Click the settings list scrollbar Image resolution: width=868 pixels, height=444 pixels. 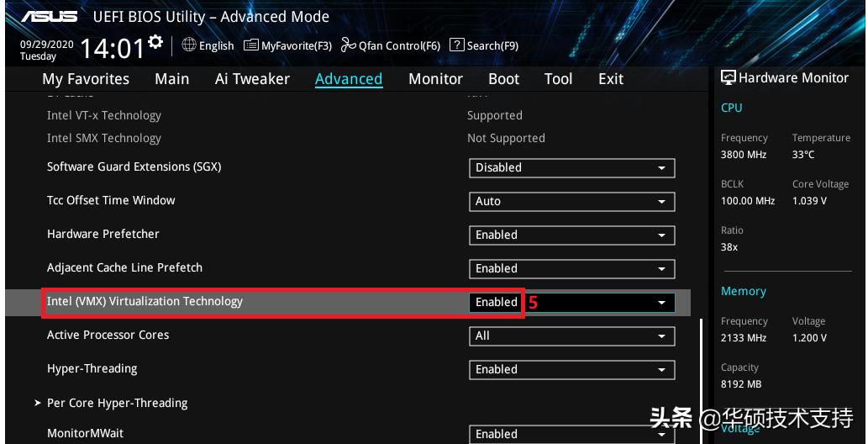pyautogui.click(x=701, y=378)
